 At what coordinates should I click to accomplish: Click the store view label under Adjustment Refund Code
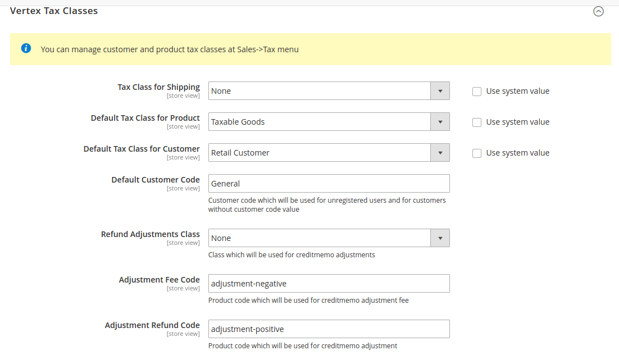(183, 333)
